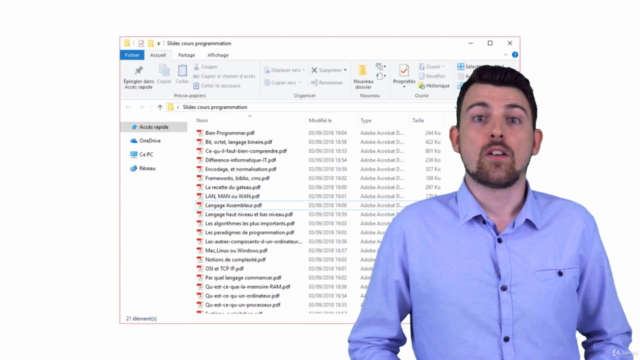This screenshot has width=640, height=360.
Task: Select file Mac,Linux ou Windows.pdf
Action: (x=236, y=251)
